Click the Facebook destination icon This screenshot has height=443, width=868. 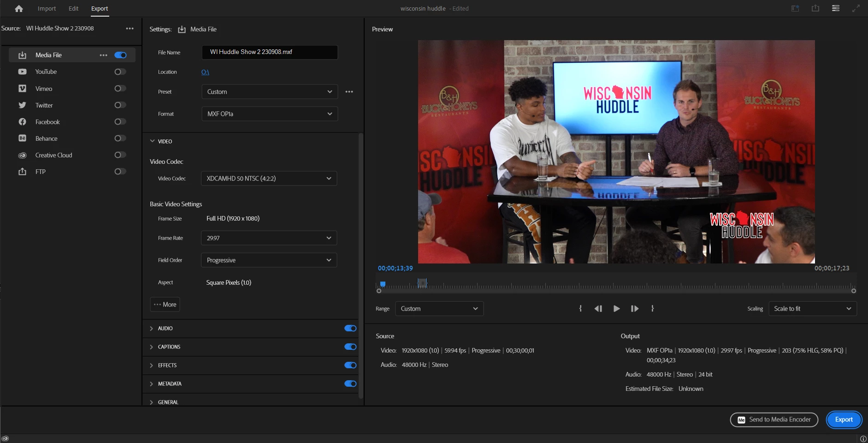tap(22, 122)
